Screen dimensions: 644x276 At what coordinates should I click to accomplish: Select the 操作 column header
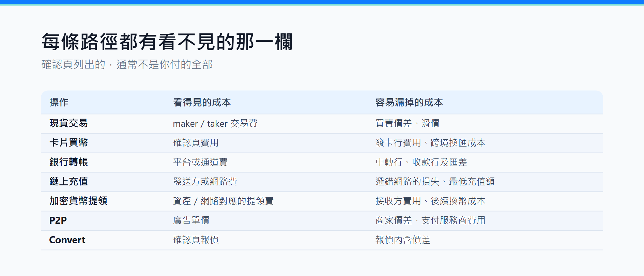(59, 102)
